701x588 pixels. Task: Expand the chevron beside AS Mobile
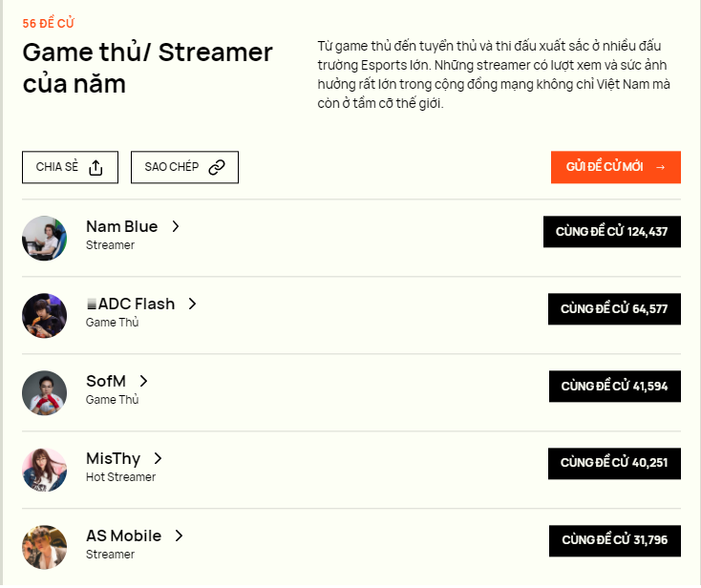pyautogui.click(x=179, y=535)
